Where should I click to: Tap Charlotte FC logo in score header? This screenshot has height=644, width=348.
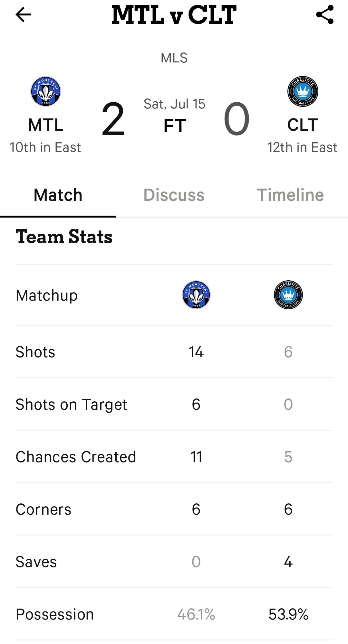303,91
